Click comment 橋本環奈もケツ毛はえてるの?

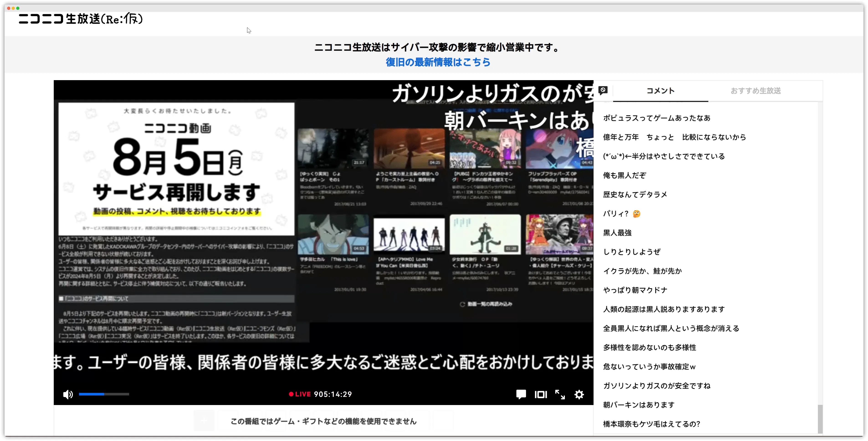(651, 424)
